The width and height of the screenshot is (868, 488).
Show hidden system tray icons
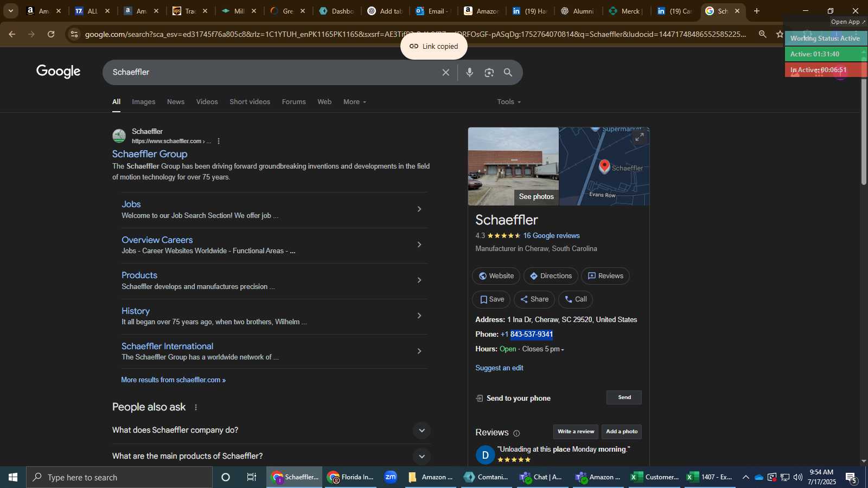(x=745, y=477)
